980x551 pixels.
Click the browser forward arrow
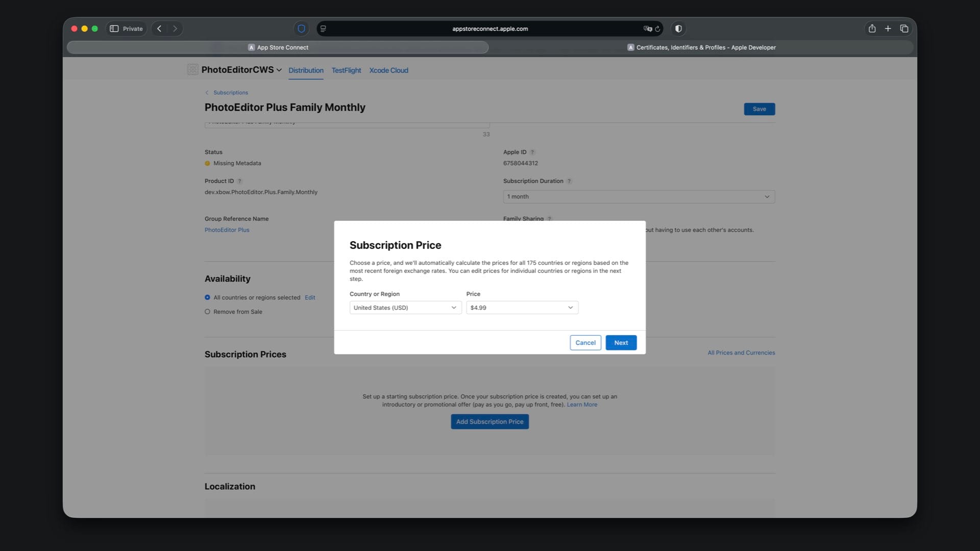(175, 29)
